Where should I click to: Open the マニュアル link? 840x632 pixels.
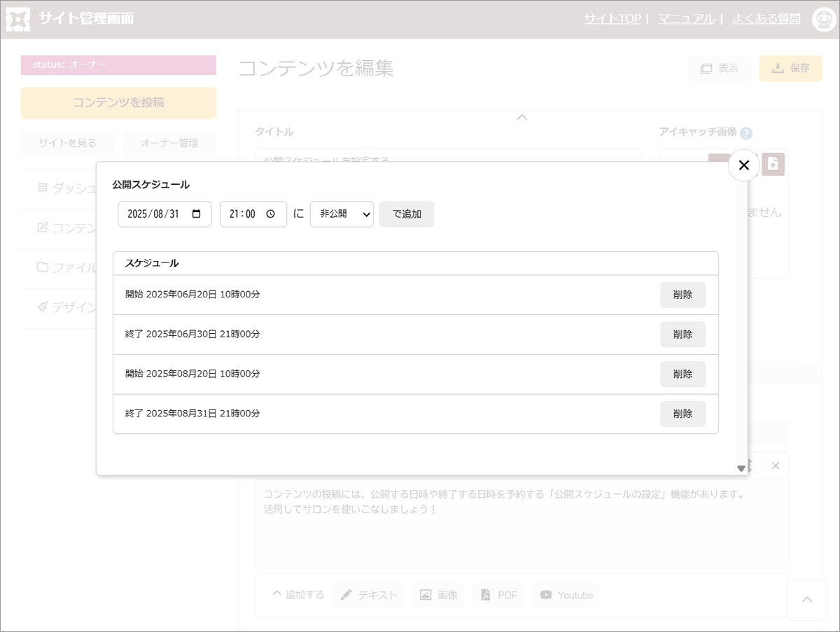tap(686, 19)
